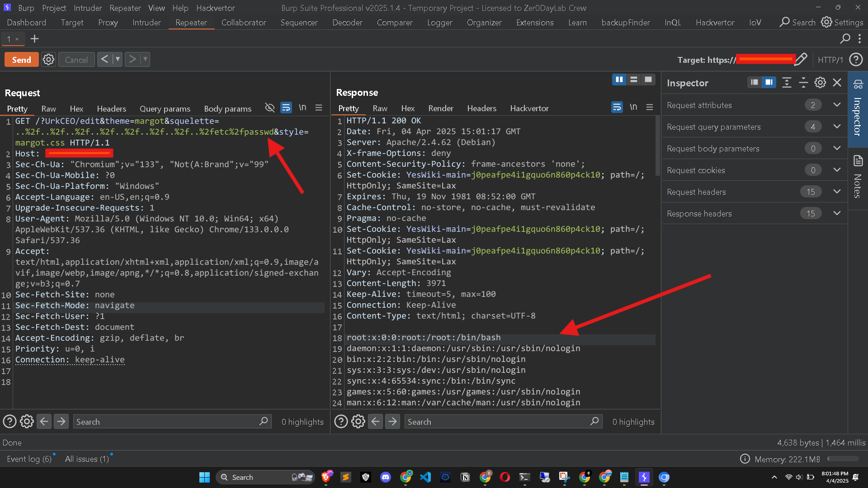The height and width of the screenshot is (488, 868).
Task: Open the Repeater help question mark icon
Action: pyautogui.click(x=856, y=59)
